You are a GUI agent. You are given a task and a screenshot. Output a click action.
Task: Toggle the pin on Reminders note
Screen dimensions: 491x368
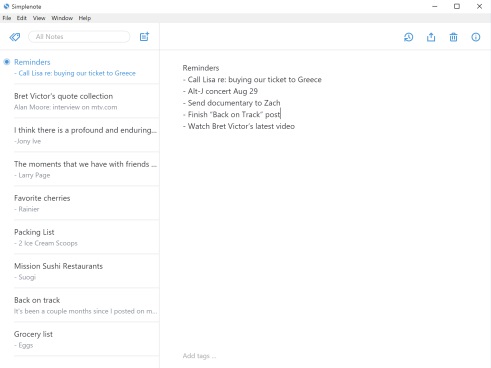[x=7, y=62]
